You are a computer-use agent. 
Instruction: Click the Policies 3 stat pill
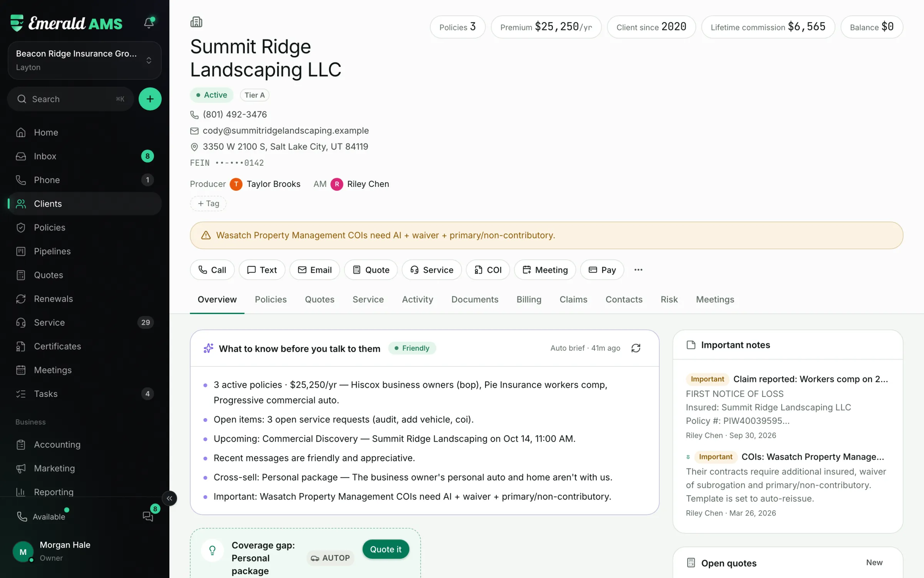[457, 27]
